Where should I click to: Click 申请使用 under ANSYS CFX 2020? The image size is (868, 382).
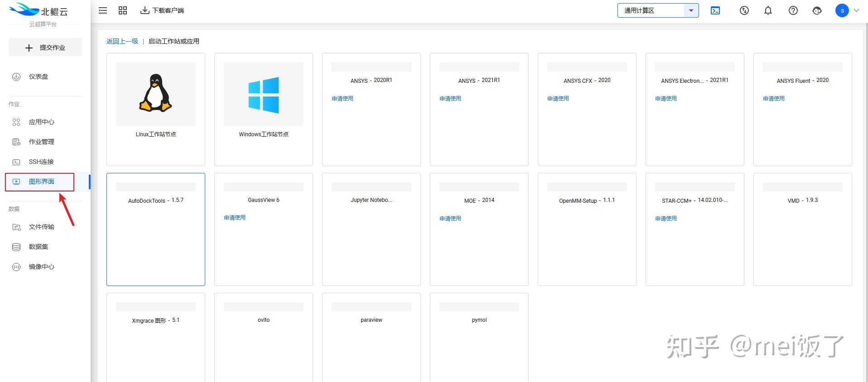(558, 99)
